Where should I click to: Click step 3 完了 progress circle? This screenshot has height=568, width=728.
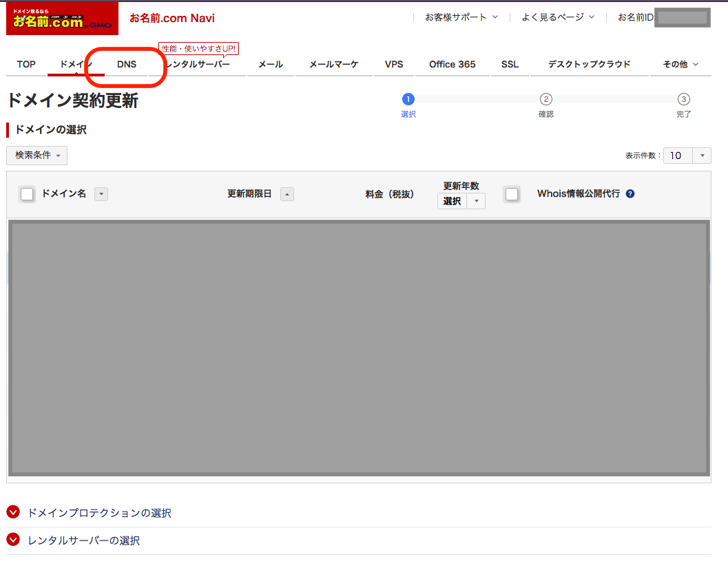pyautogui.click(x=683, y=99)
